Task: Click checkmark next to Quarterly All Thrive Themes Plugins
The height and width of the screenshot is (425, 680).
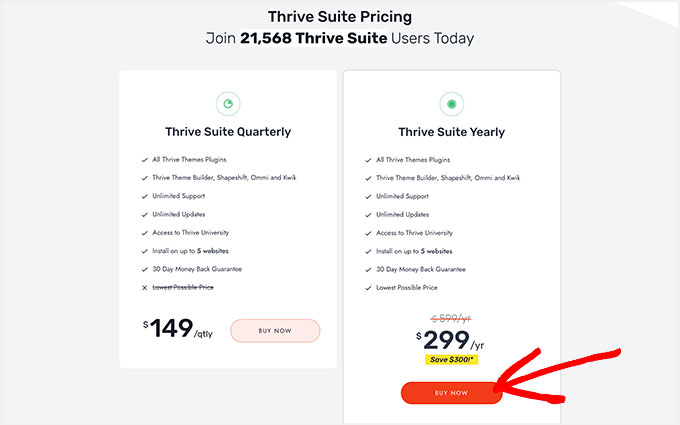Action: (x=146, y=159)
